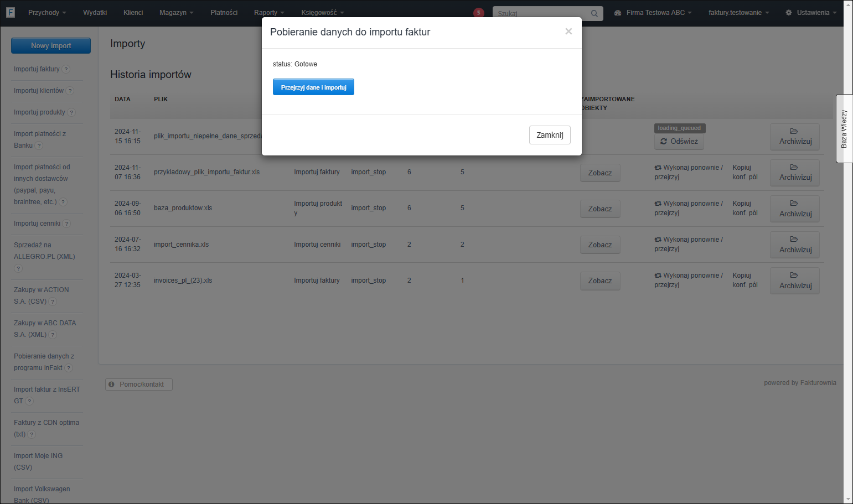The height and width of the screenshot is (504, 853).
Task: Click help icon next to Importuj cenniki
Action: [x=66, y=224]
